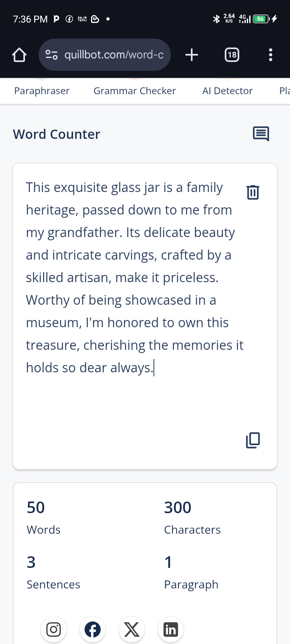Screen dimensions: 290x644
Task: Open QuillBot's LinkedIn page icon
Action: [x=171, y=630]
